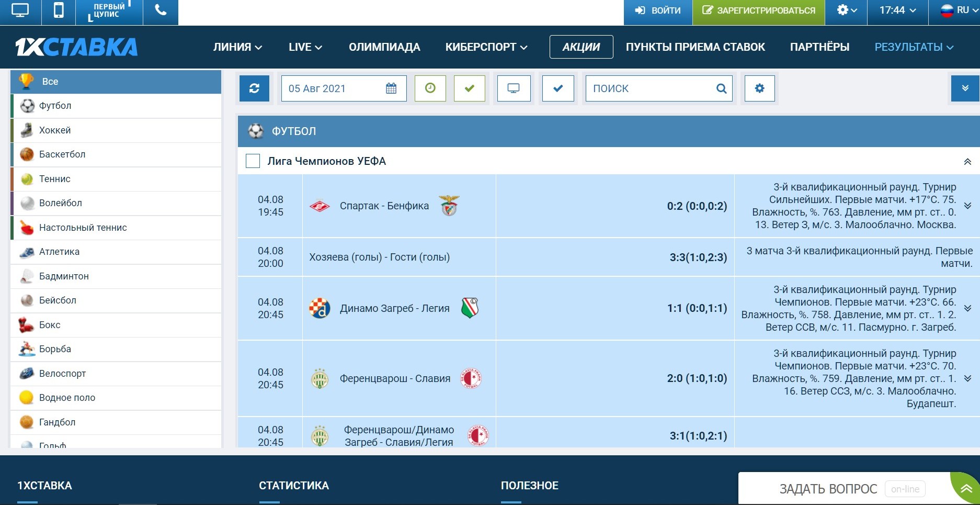The width and height of the screenshot is (980, 505).
Task: Click the Велоспорт helmet icon
Action: 27,374
